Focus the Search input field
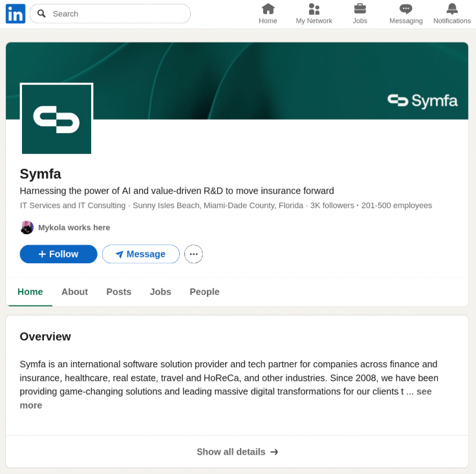The image size is (476, 474). 110,14
